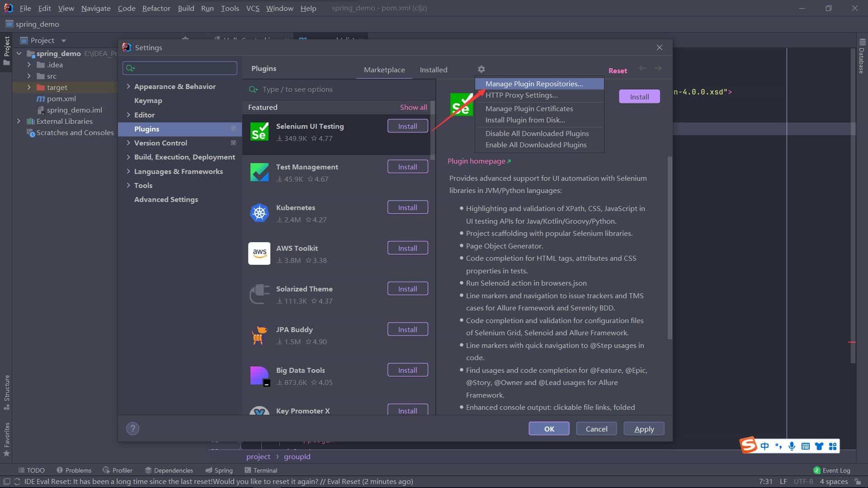Viewport: 868px width, 488px height.
Task: Click the JPA Buddy plugin icon
Action: coord(259,335)
